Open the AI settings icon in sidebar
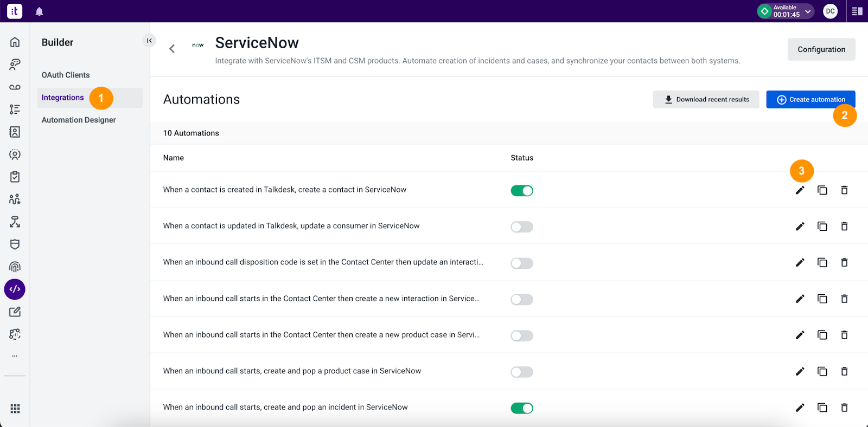The width and height of the screenshot is (868, 427). coord(15,334)
